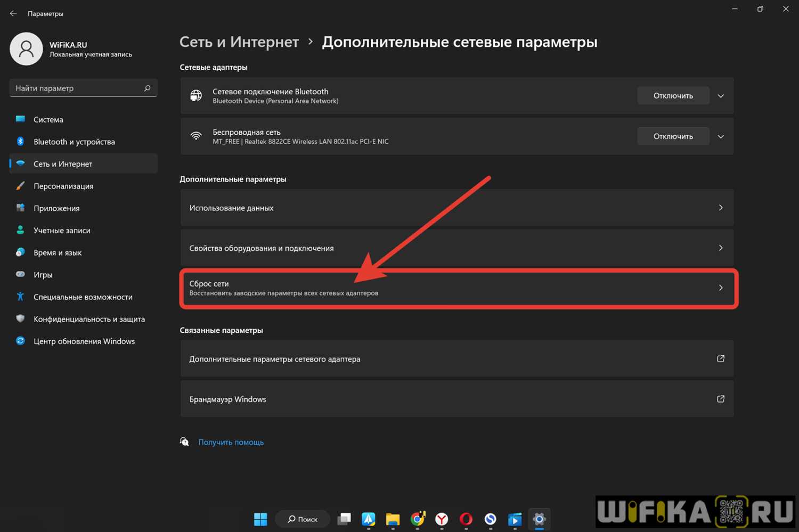Screen dimensions: 799x532
Task: Expand Беспроводная сеть adapter details
Action: point(721,136)
